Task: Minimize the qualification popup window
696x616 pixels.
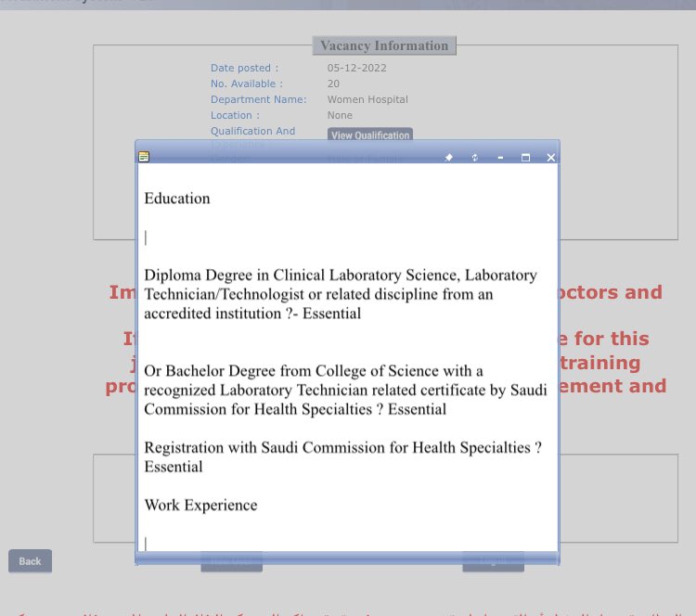Action: coord(500,158)
